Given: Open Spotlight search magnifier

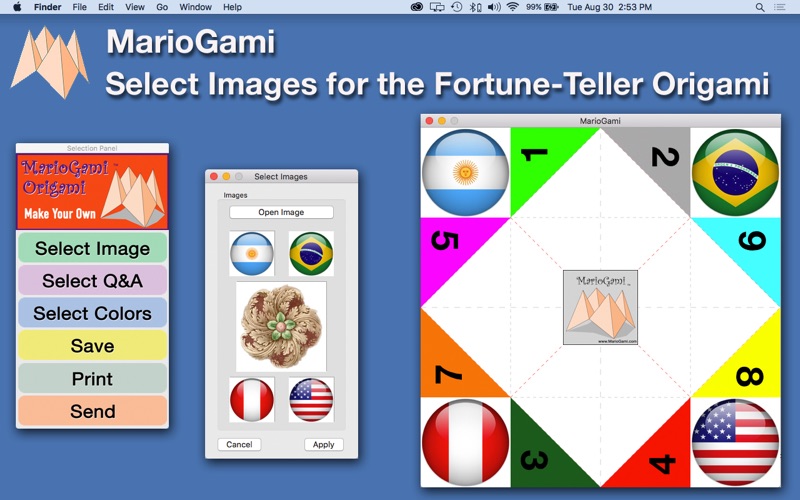Looking at the screenshot, I should point(760,7).
